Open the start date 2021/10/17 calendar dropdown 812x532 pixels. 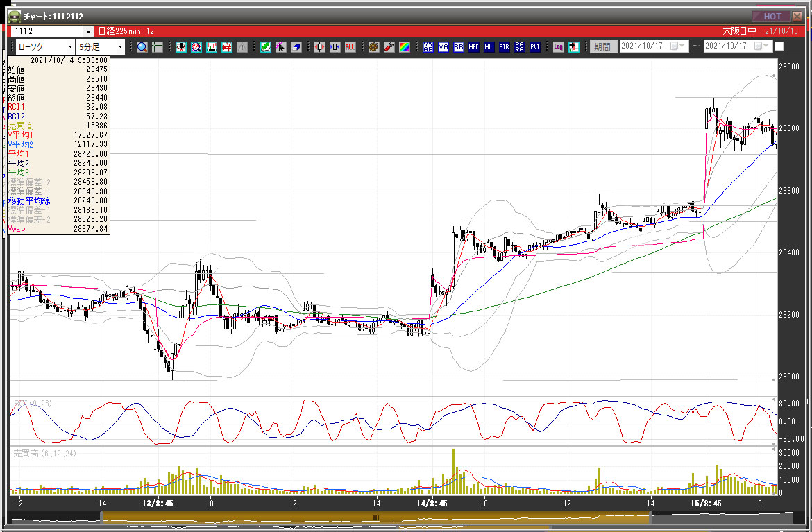(x=677, y=46)
